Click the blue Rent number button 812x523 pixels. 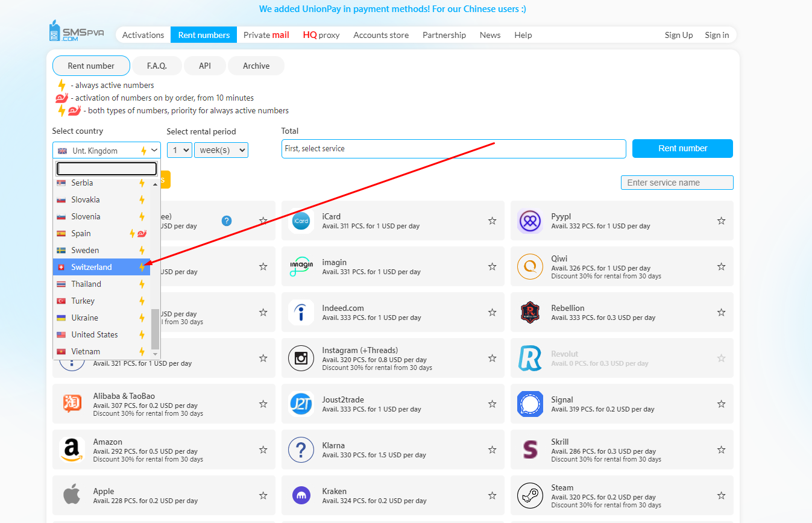[682, 148]
